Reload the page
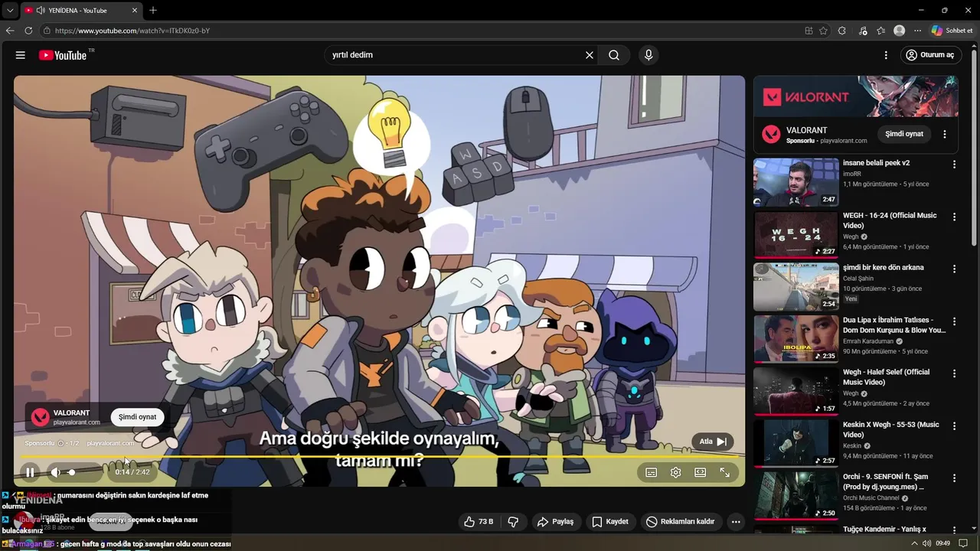980x551 pixels. pos(28,31)
